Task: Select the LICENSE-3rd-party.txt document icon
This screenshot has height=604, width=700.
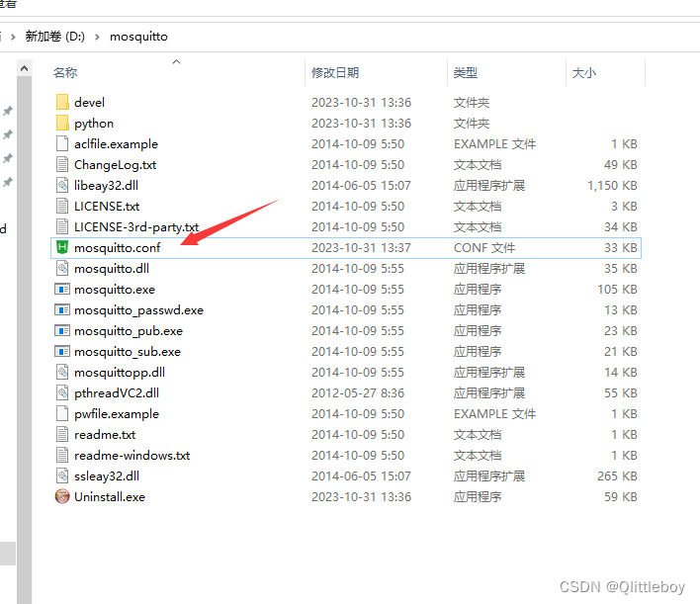Action: [x=62, y=226]
